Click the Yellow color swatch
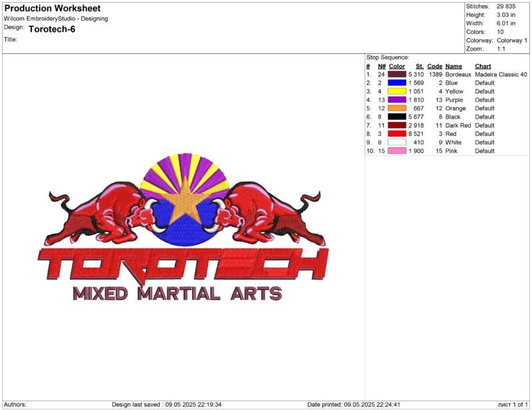The width and height of the screenshot is (532, 410). (x=396, y=91)
